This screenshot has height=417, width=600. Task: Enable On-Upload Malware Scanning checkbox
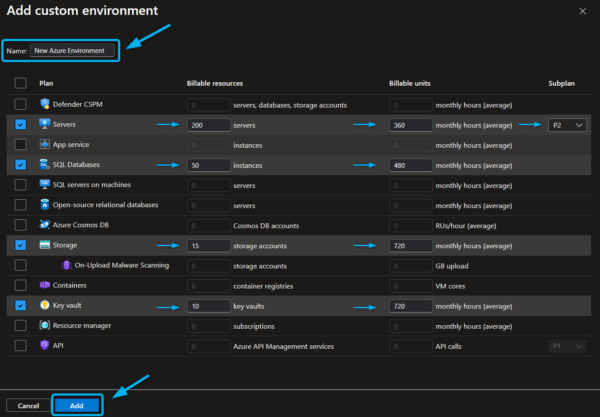coord(21,265)
